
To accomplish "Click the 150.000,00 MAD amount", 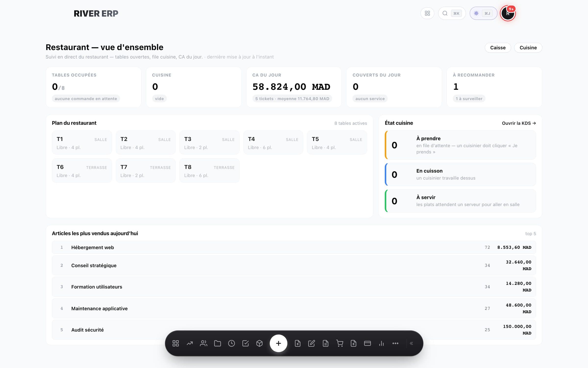I will click(x=517, y=330).
